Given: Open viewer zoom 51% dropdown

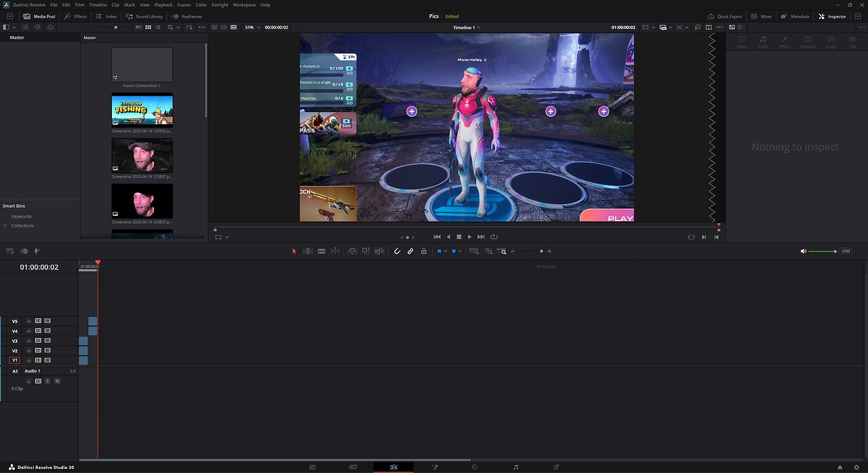Looking at the screenshot, I should [x=252, y=27].
